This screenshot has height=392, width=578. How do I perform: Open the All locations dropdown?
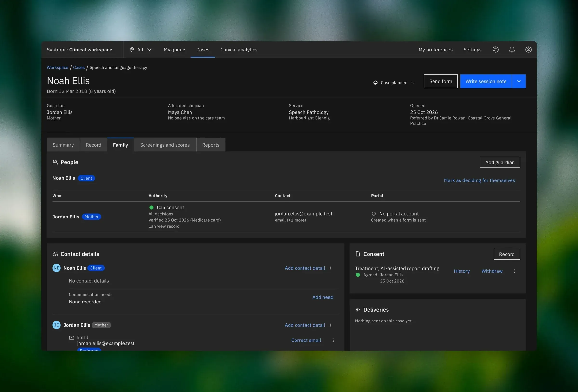point(141,50)
